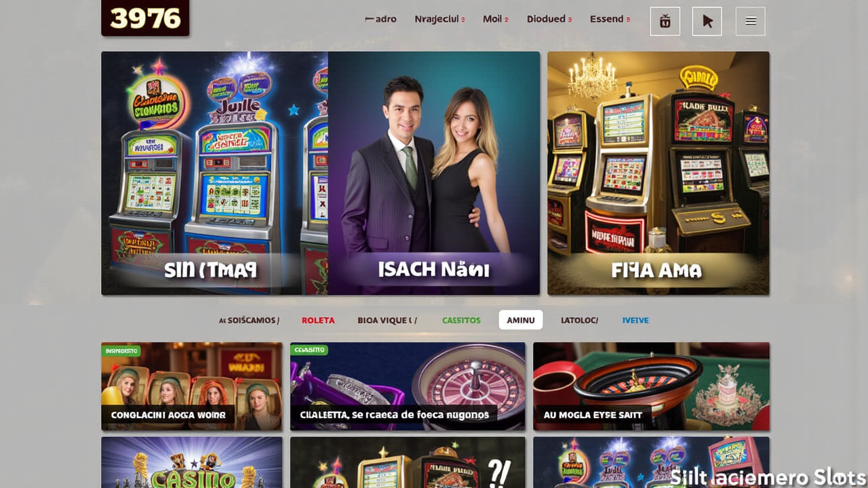868x488 pixels.
Task: Open the gift box icon in header
Action: 665,21
